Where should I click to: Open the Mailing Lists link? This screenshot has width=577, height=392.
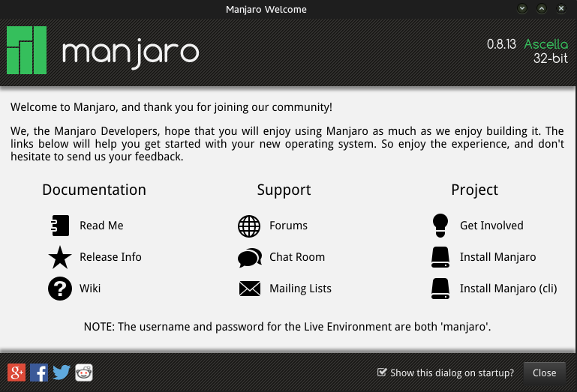(x=300, y=289)
